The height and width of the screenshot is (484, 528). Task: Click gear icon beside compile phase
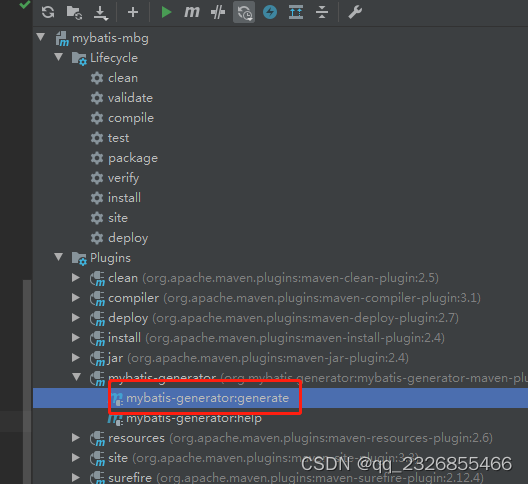97,118
